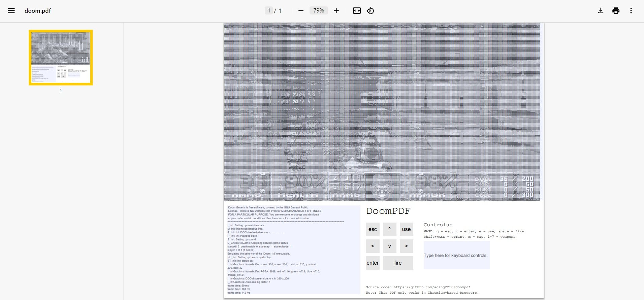The height and width of the screenshot is (300, 644).
Task: Click the DoomPDF heading text
Action: (388, 211)
